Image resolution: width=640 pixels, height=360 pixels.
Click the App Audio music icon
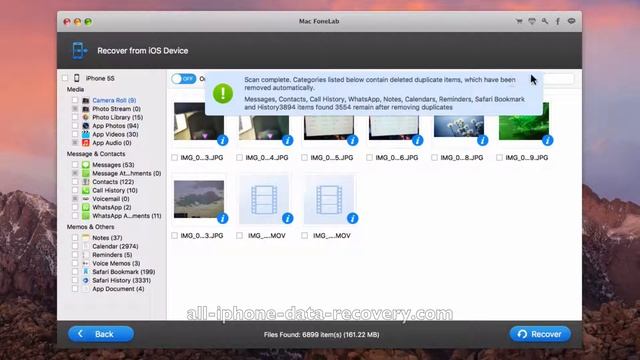86,143
